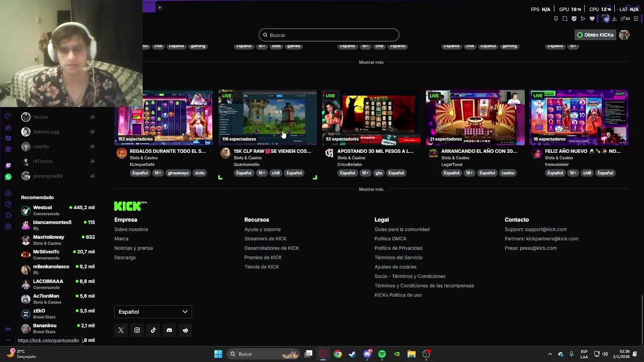Open the Español language dropdown
Image resolution: width=644 pixels, height=362 pixels.
coord(153,312)
